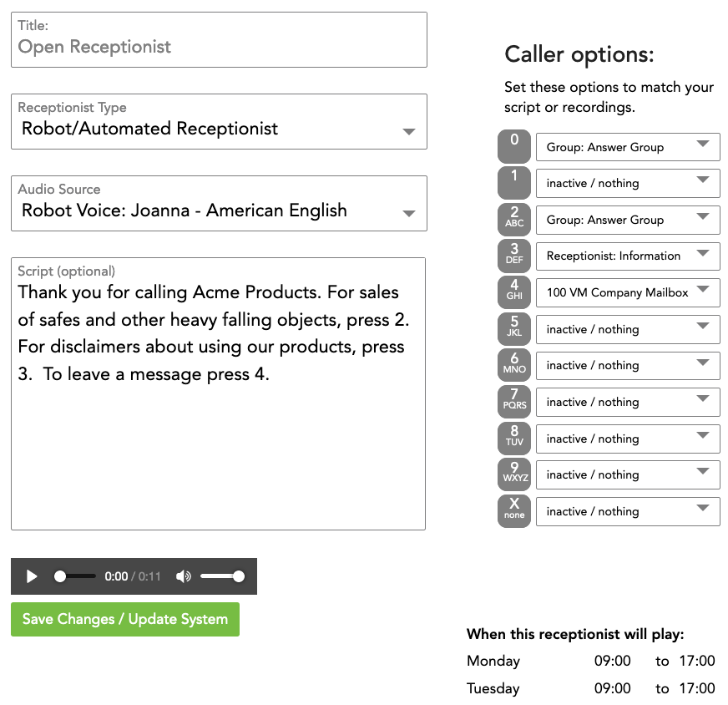728x705 pixels.
Task: Expand option 0 Group: Answer Group dropdown
Action: click(x=628, y=147)
